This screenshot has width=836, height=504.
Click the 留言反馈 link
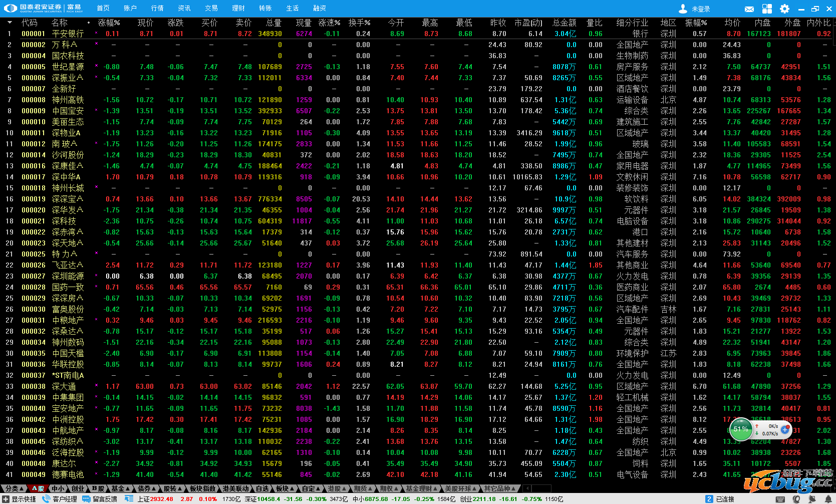105,499
